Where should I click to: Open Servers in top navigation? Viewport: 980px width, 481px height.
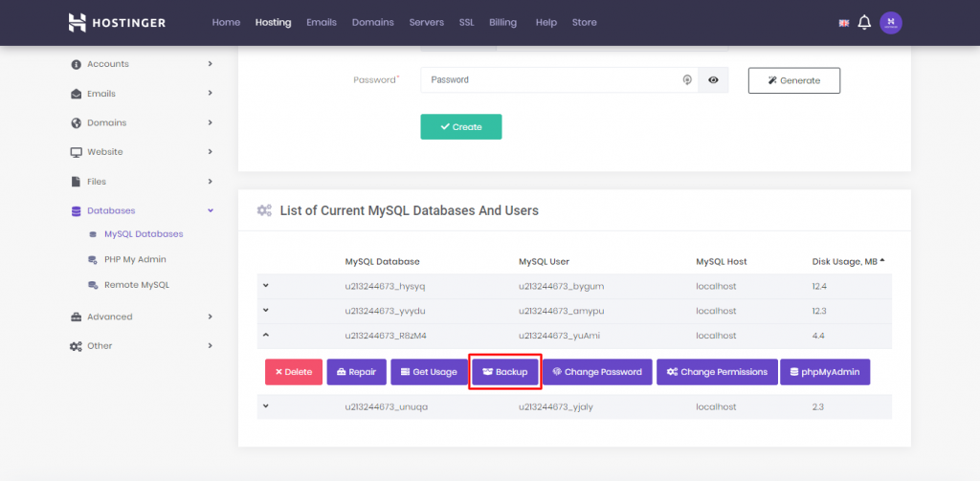(x=427, y=23)
